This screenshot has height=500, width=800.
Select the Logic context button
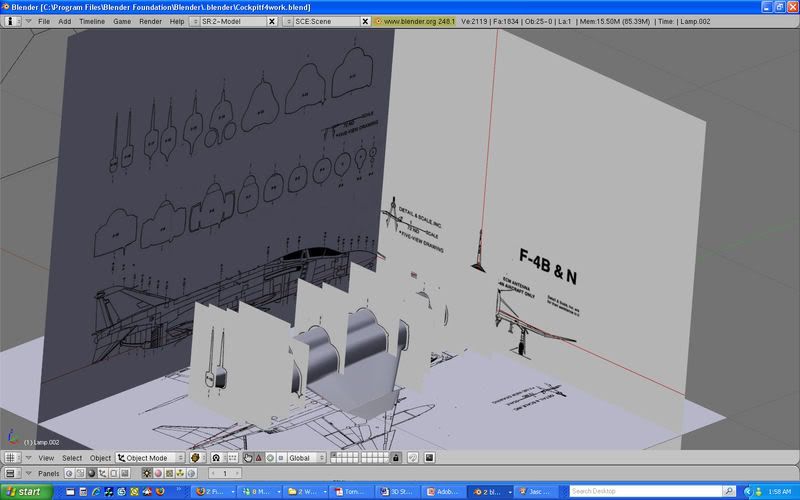pyautogui.click(x=69, y=473)
